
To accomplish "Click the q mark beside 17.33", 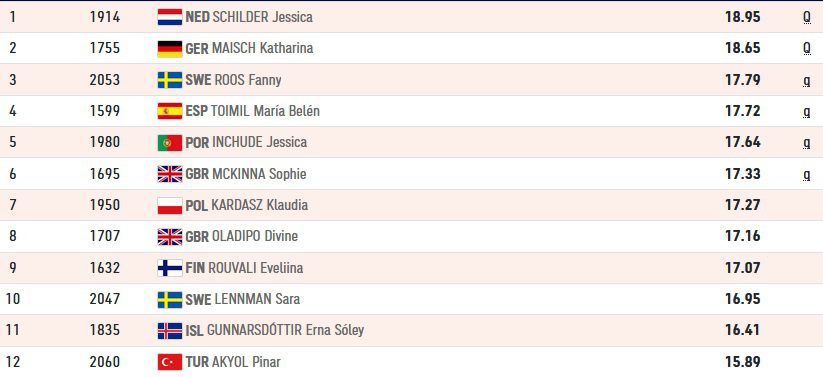I will coord(807,175).
